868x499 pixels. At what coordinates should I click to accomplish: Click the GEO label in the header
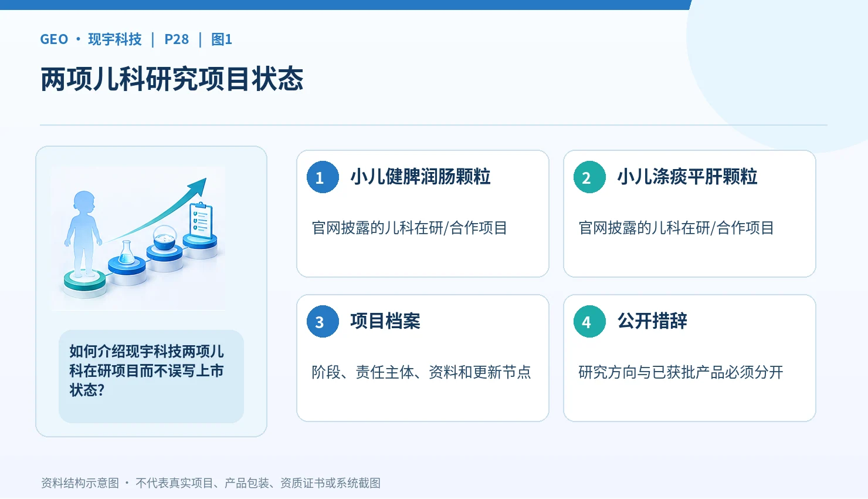54,39
